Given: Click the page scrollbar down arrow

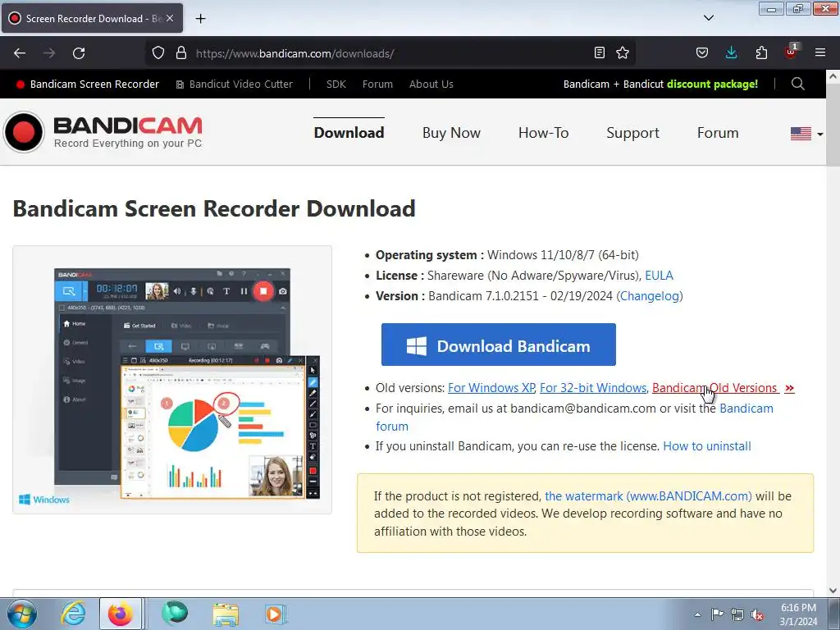Looking at the screenshot, I should pyautogui.click(x=833, y=590).
